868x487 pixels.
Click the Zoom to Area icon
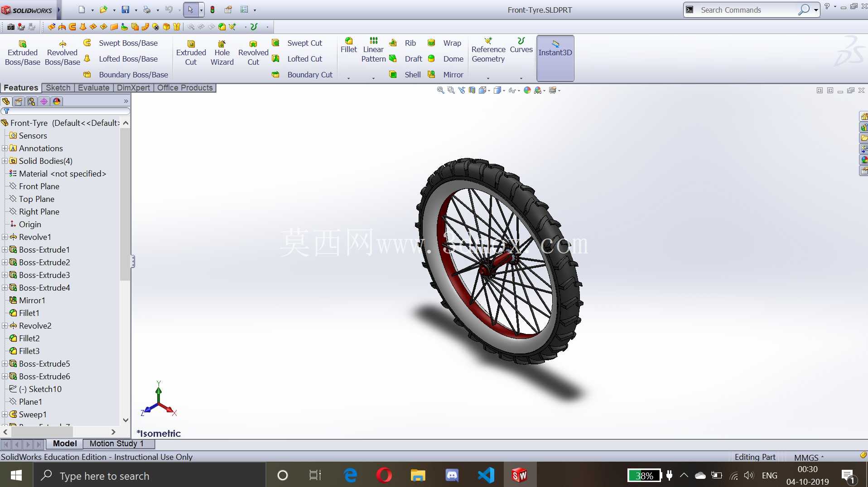tap(451, 91)
